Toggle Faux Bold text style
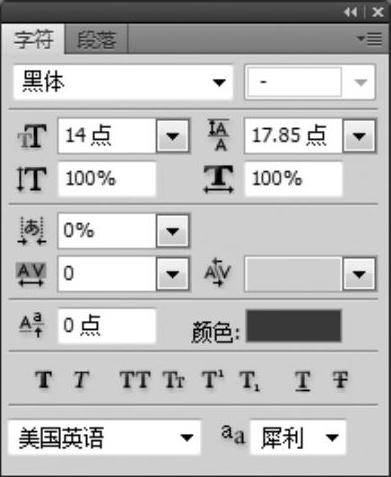The height and width of the screenshot is (477, 391). pos(44,380)
